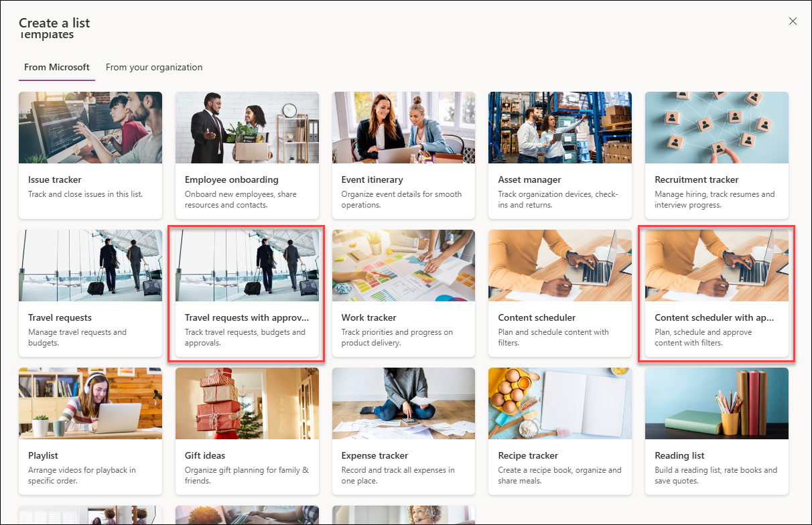Select the Issue tracker template
812x525 pixels.
tap(90, 155)
